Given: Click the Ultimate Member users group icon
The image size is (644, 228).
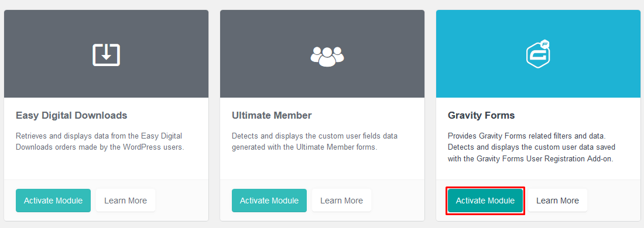Looking at the screenshot, I should [x=327, y=57].
